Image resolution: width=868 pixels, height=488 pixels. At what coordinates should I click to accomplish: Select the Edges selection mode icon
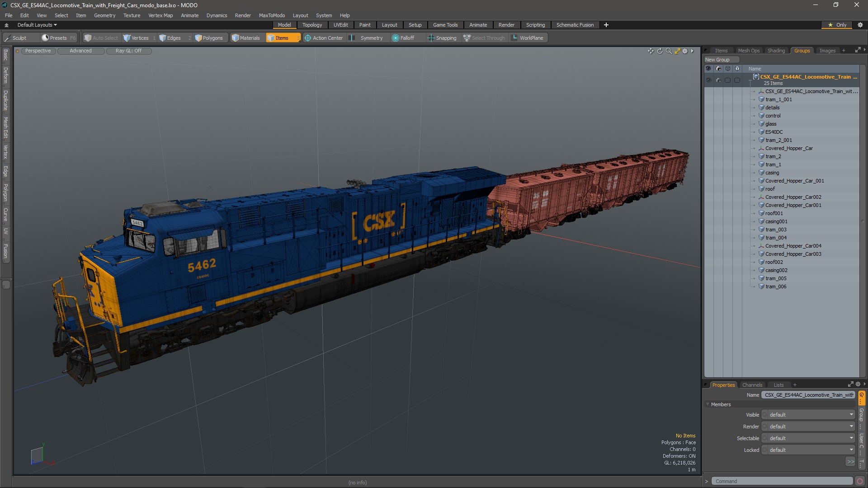point(163,38)
